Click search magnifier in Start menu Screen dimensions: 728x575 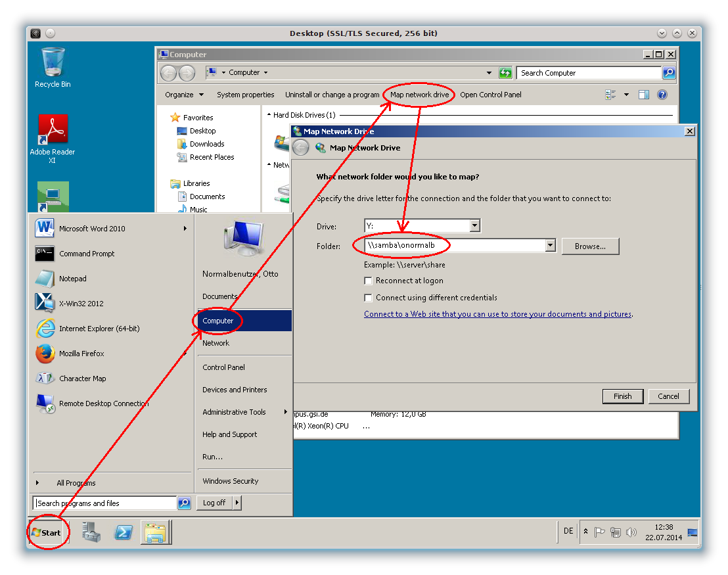(x=185, y=503)
